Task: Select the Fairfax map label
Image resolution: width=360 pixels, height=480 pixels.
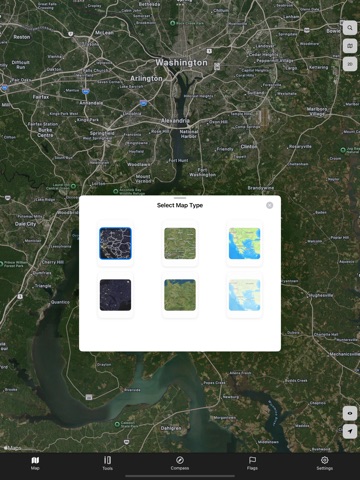Action: click(41, 97)
